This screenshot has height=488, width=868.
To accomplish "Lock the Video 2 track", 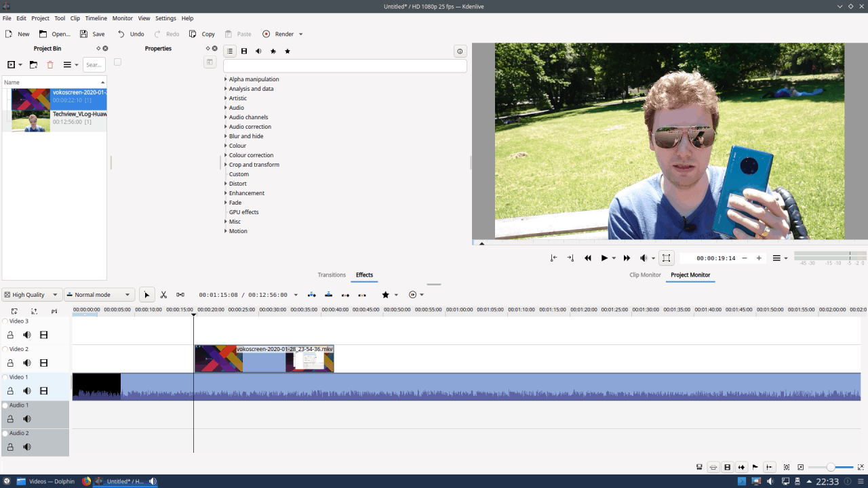I will point(10,363).
